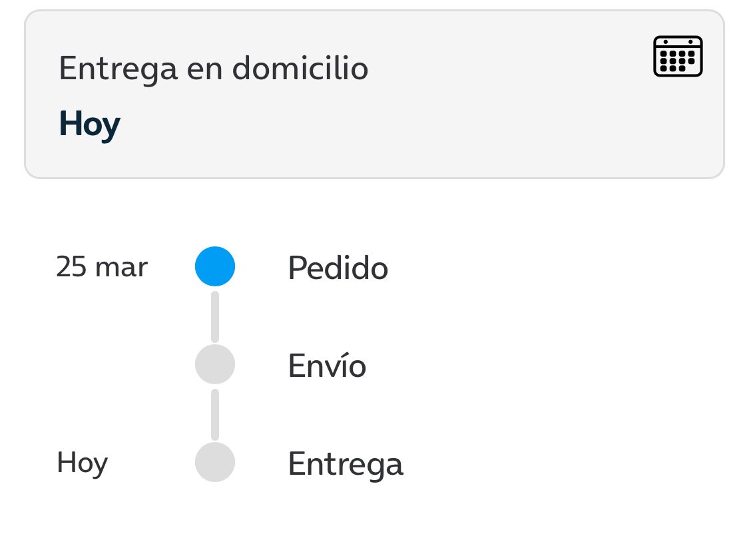
Task: Select the Envío step label
Action: 327,366
